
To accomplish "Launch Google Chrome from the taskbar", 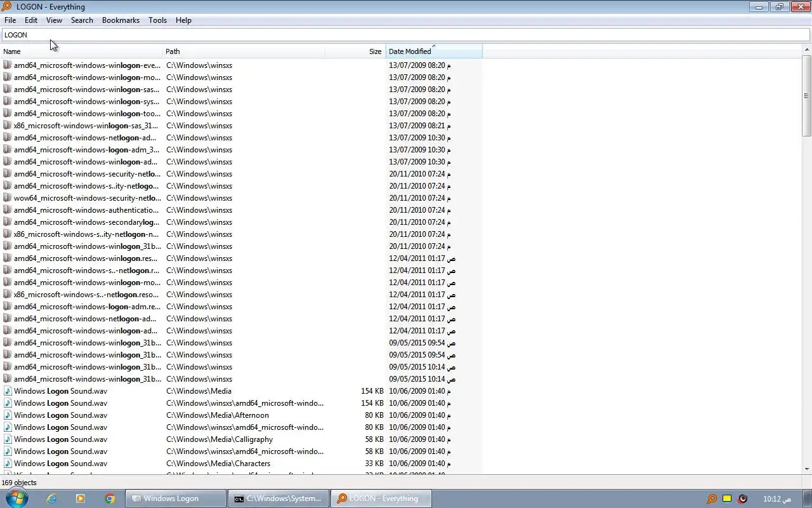I will (110, 498).
